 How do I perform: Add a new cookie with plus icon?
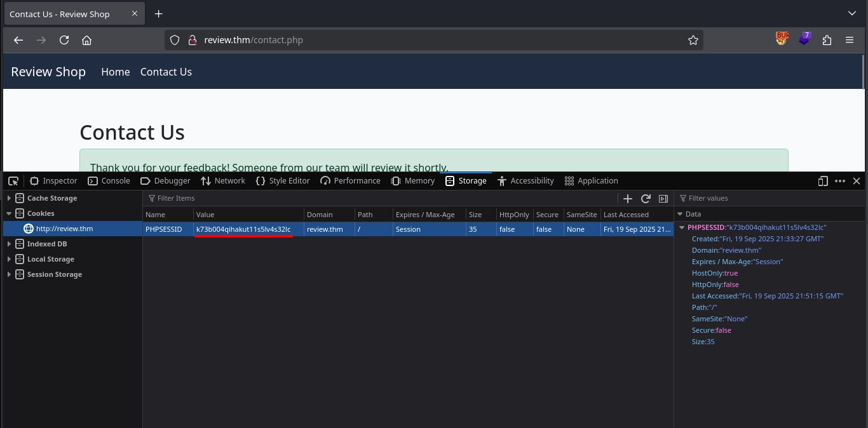[x=628, y=198]
